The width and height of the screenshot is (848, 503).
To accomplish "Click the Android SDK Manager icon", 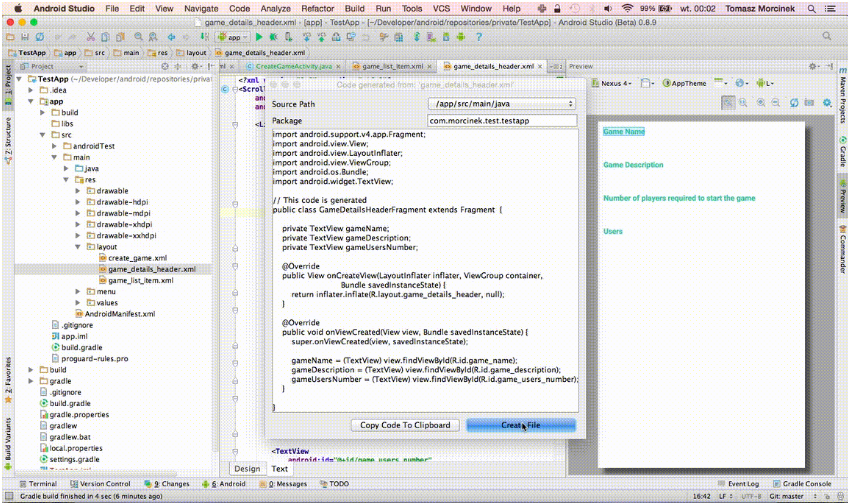I will 446,37.
